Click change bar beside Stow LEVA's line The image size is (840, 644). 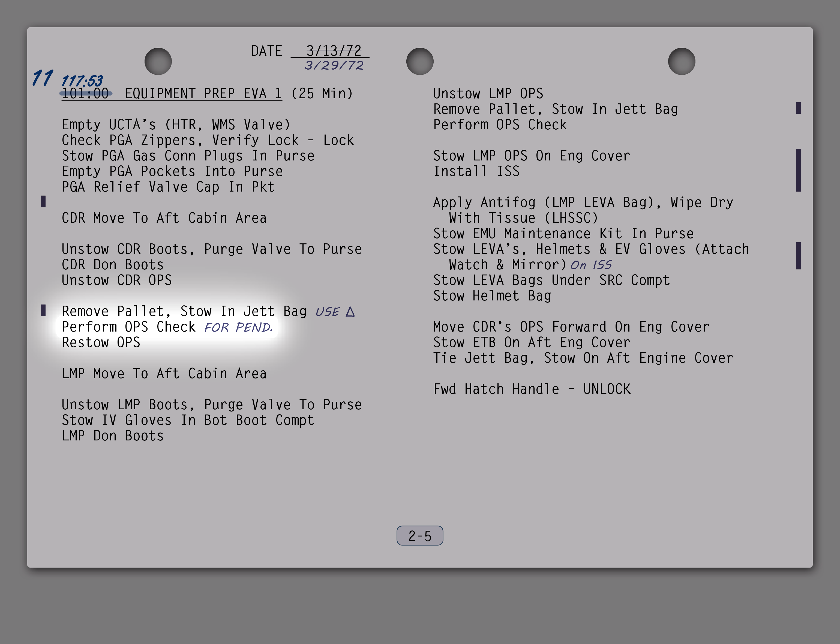(798, 256)
